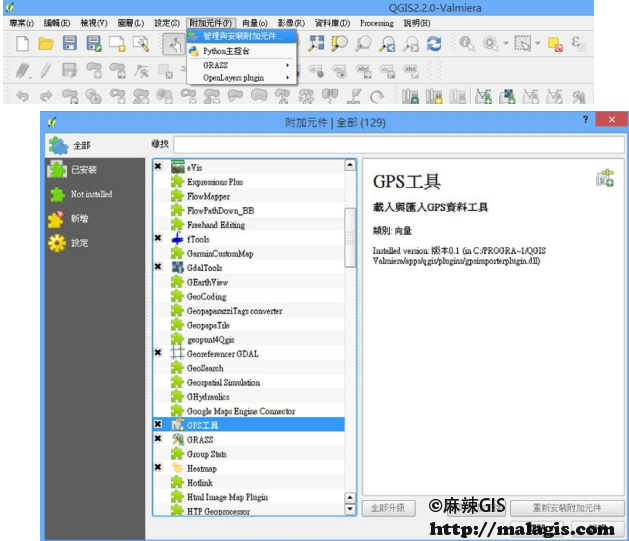Select the Geospatial Simulation plugin row

(249, 383)
